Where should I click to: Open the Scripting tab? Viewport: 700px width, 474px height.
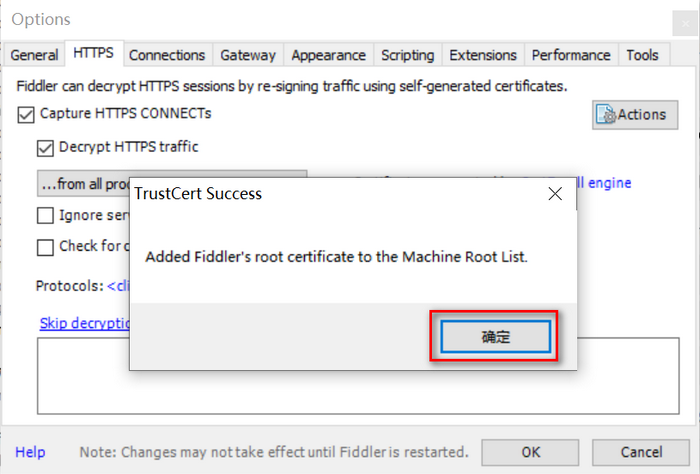pos(408,55)
